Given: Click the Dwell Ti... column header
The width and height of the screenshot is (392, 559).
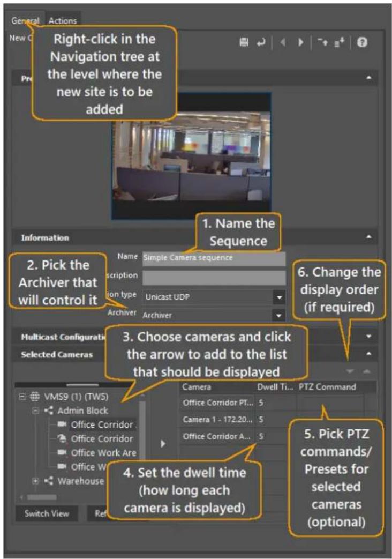Looking at the screenshot, I should pyautogui.click(x=275, y=387).
